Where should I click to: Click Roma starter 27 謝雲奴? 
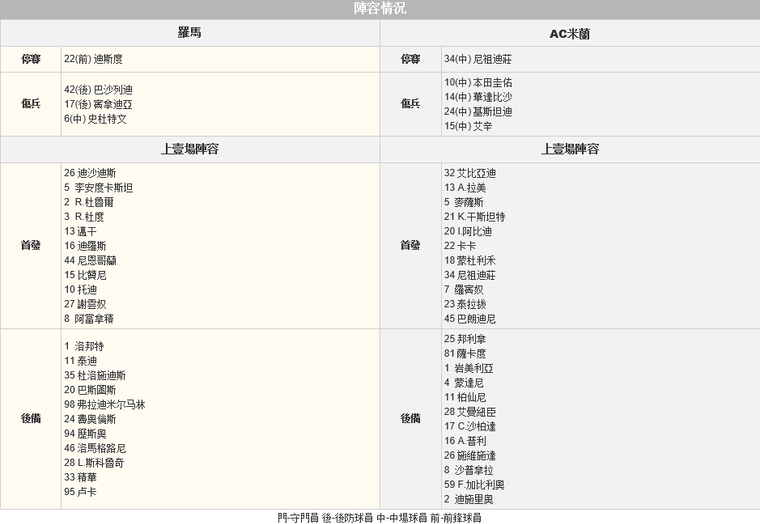click(x=85, y=304)
